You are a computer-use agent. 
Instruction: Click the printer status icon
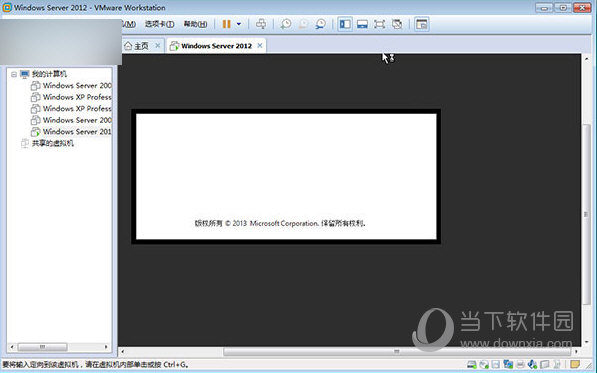tap(520, 365)
